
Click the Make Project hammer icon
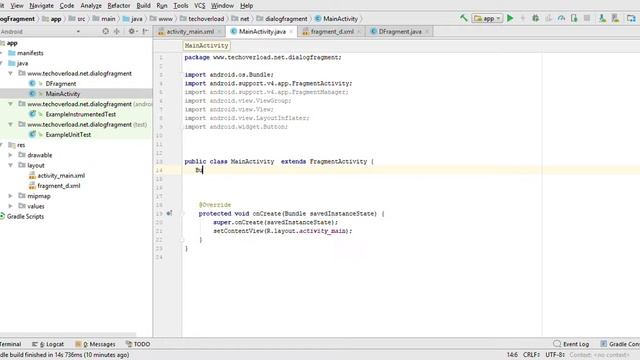(x=463, y=18)
